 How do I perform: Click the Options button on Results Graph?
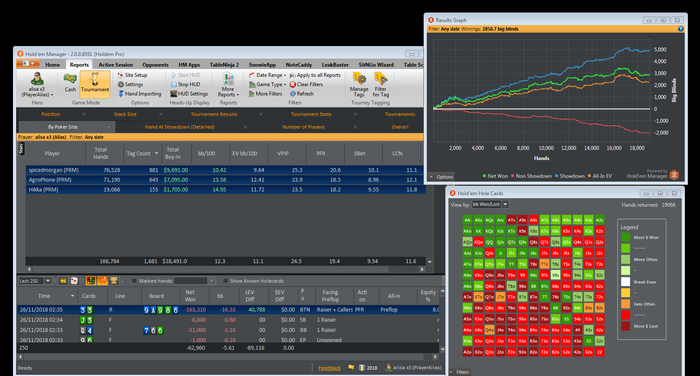(442, 177)
